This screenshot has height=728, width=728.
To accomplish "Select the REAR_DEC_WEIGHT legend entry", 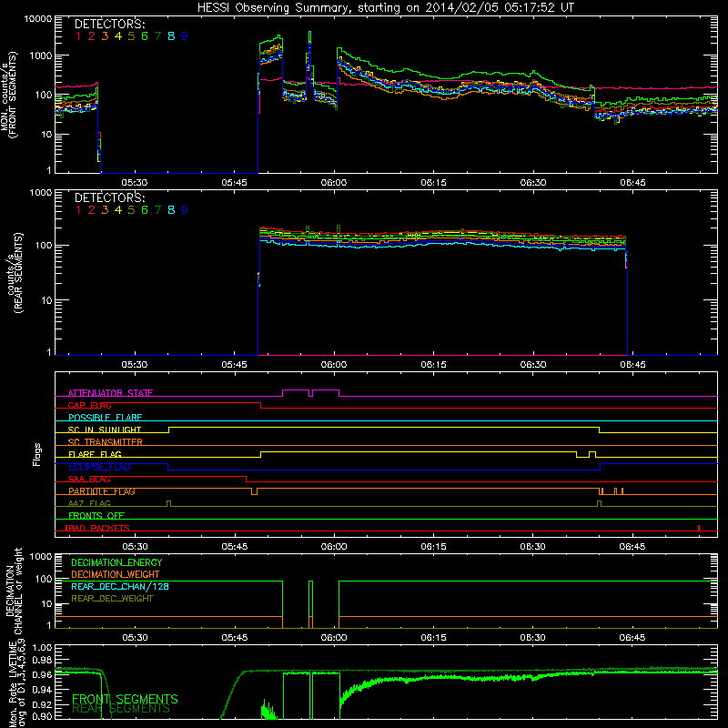I will (x=112, y=599).
